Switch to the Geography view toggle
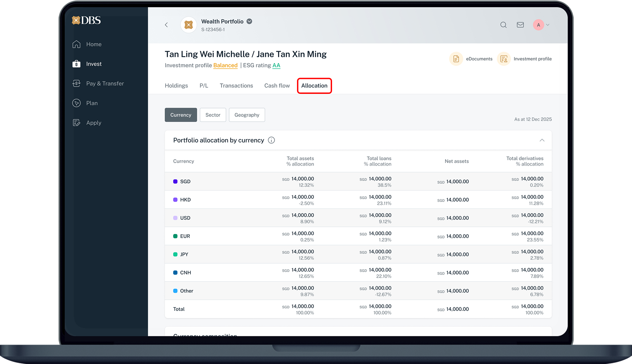Viewport: 632px width, 364px height. point(247,115)
